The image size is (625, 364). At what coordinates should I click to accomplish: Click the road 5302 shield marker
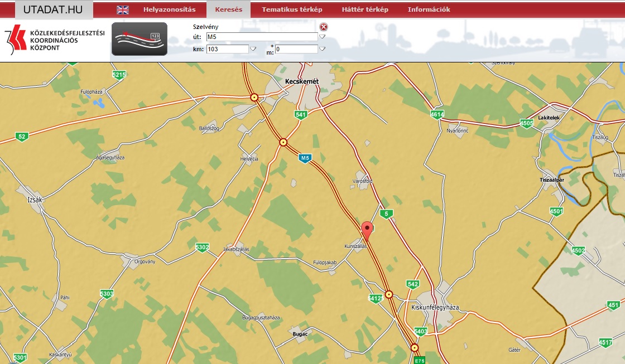[202, 247]
